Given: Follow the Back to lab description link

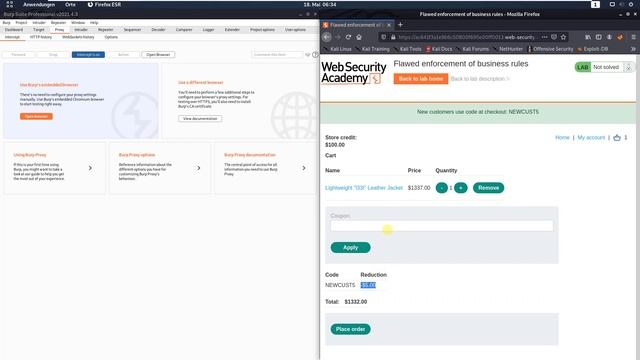Looking at the screenshot, I should [x=480, y=79].
